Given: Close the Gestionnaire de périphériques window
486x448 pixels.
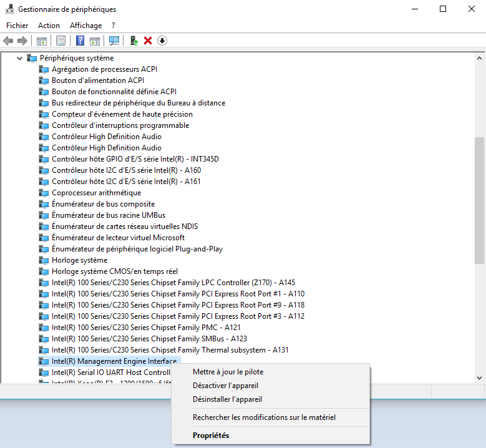Looking at the screenshot, I should tap(472, 9).
